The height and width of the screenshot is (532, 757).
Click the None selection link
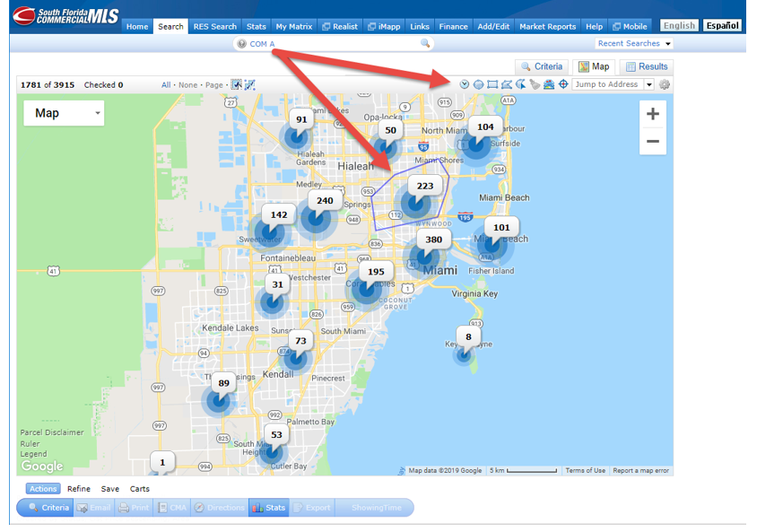pos(187,85)
